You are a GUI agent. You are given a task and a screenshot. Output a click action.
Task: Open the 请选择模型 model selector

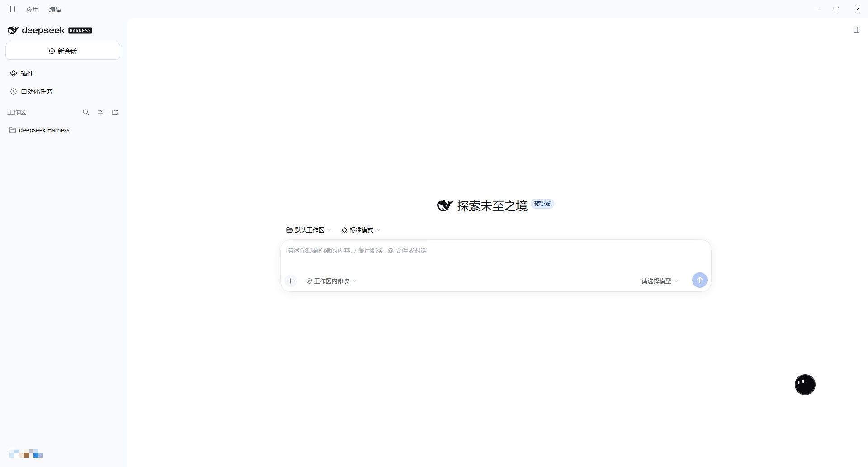[660, 281]
